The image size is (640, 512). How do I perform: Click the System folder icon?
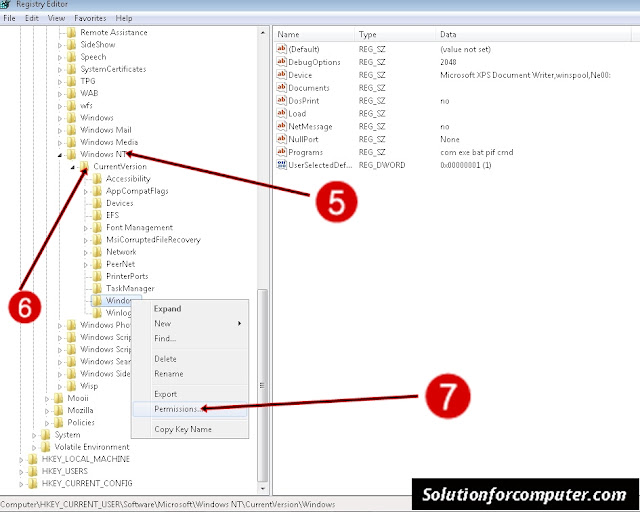pyautogui.click(x=46, y=434)
